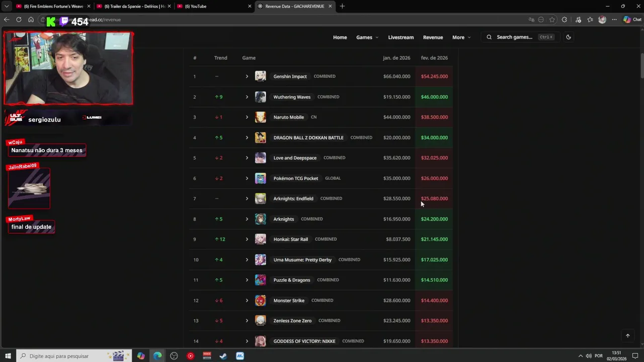Image resolution: width=644 pixels, height=362 pixels.
Task: Switch to Fire Emblem: Fortune's Weave tab
Action: [x=53, y=6]
